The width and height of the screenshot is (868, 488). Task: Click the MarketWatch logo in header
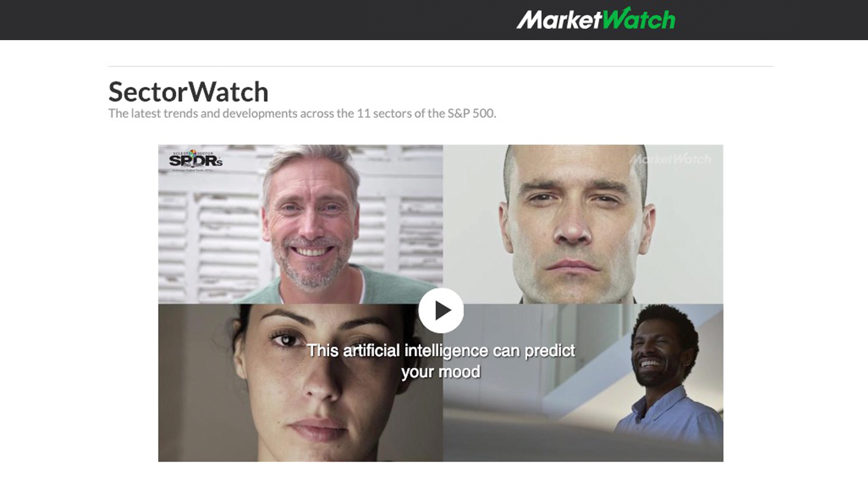pyautogui.click(x=596, y=19)
